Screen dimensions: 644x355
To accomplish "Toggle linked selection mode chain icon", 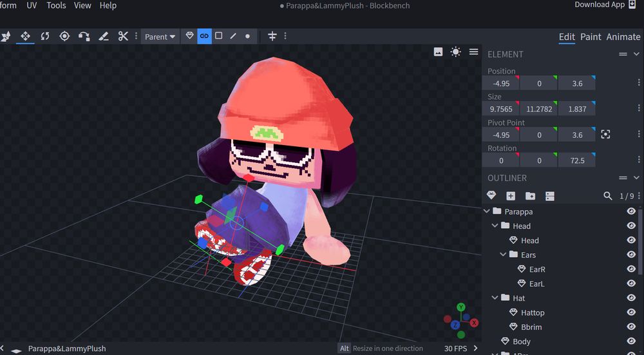I will (x=204, y=36).
